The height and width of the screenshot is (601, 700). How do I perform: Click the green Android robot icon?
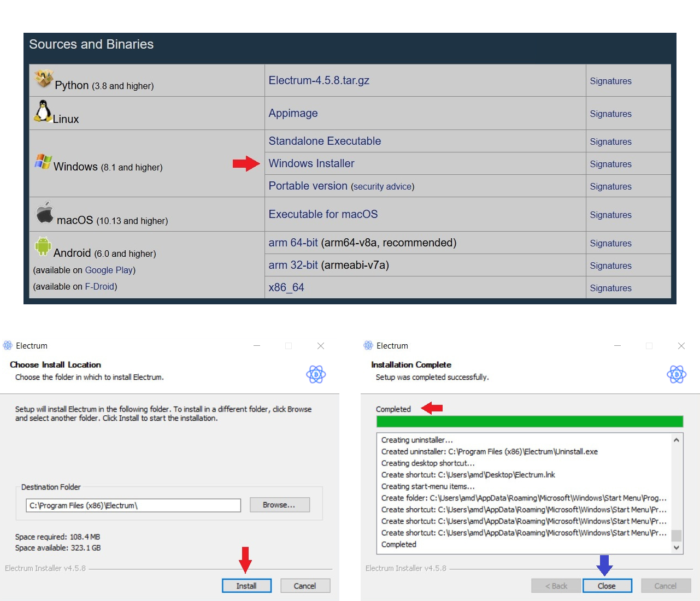(x=43, y=246)
